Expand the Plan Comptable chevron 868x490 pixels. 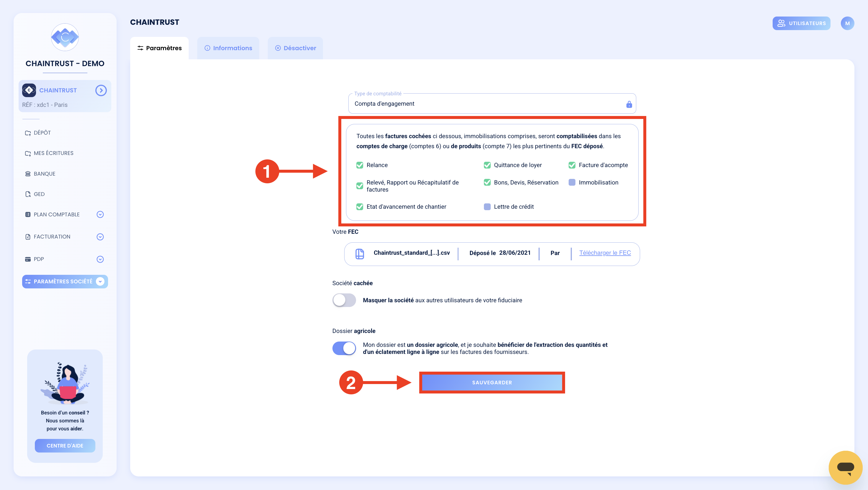[x=100, y=214]
